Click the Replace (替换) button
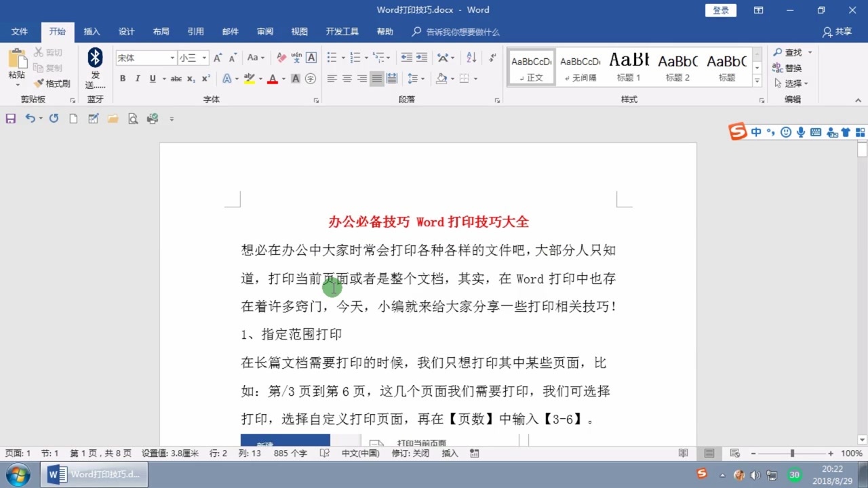Screen dimensions: 868x488 pos(787,68)
